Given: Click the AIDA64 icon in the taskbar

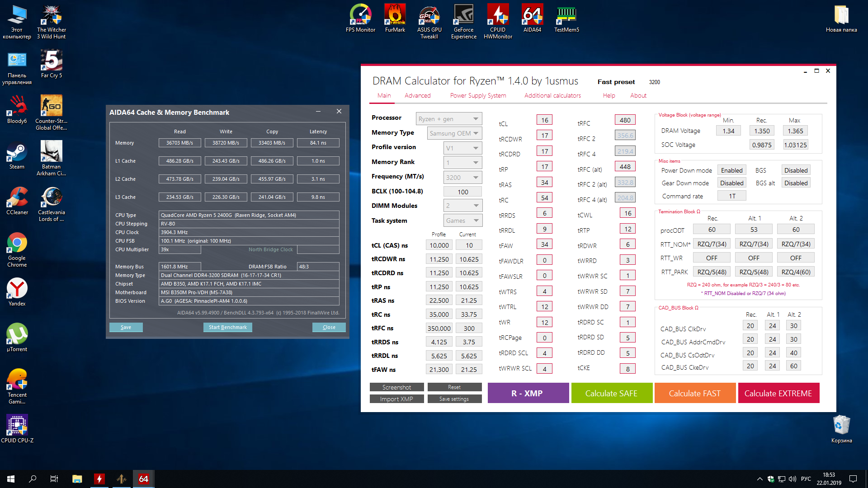Looking at the screenshot, I should click(143, 479).
